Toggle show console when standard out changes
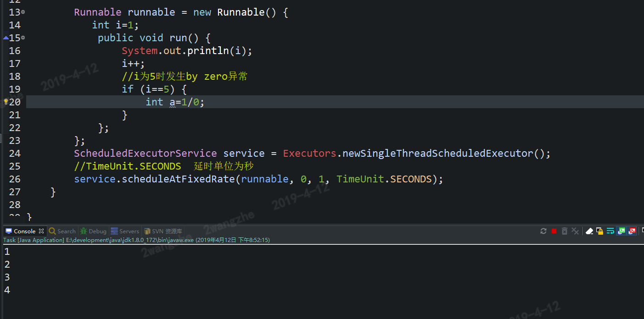The width and height of the screenshot is (644, 319). (x=621, y=231)
